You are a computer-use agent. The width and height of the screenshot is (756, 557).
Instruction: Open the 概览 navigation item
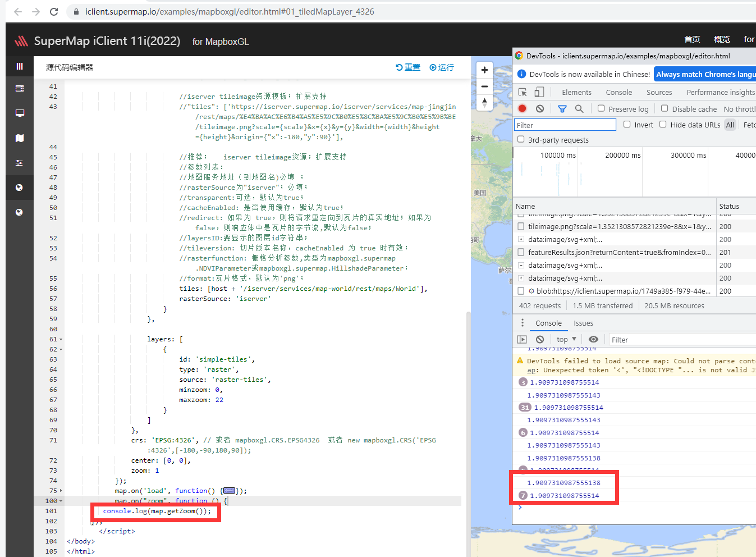tap(722, 39)
